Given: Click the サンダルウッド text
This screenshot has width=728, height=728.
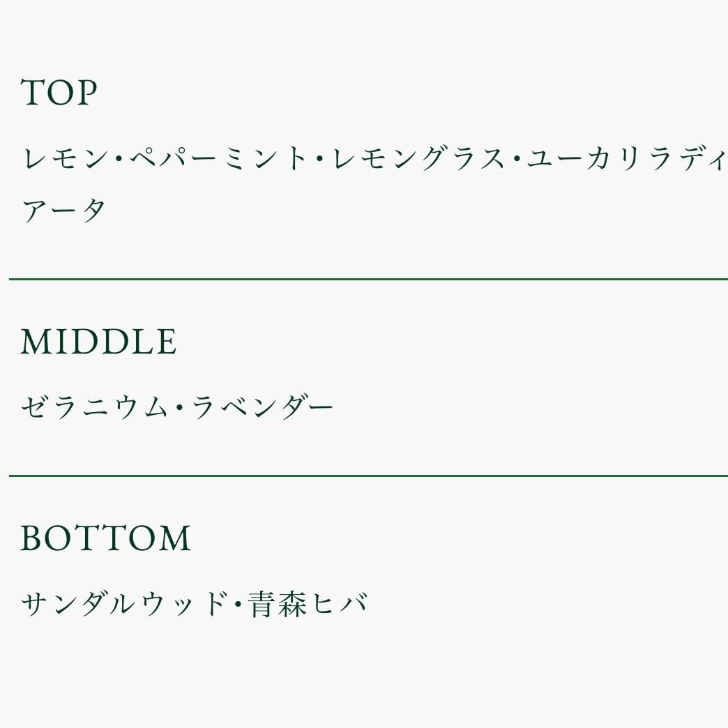Looking at the screenshot, I should tap(124, 604).
